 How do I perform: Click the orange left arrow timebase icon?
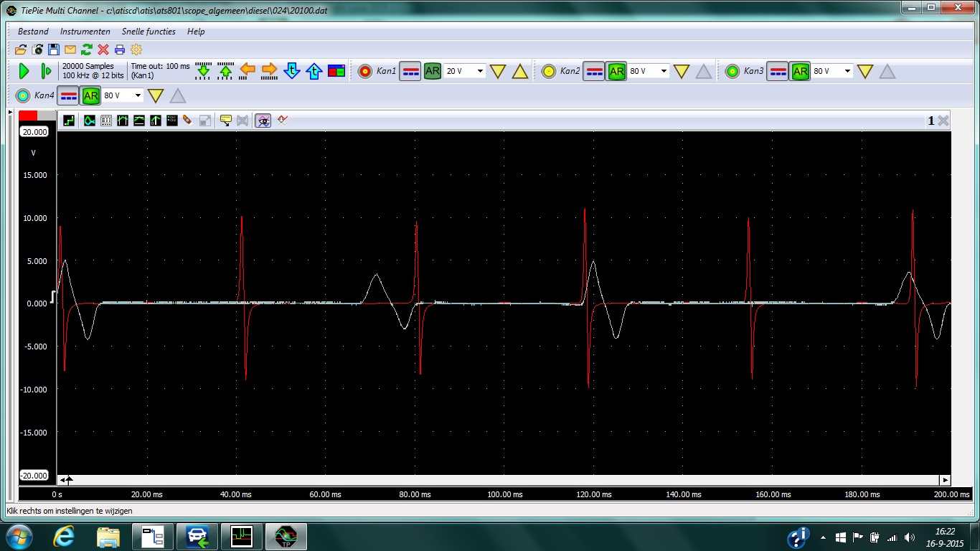coord(248,70)
